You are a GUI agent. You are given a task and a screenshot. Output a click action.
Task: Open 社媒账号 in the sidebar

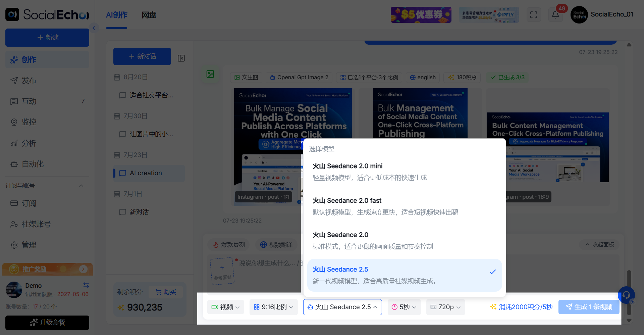pyautogui.click(x=47, y=224)
